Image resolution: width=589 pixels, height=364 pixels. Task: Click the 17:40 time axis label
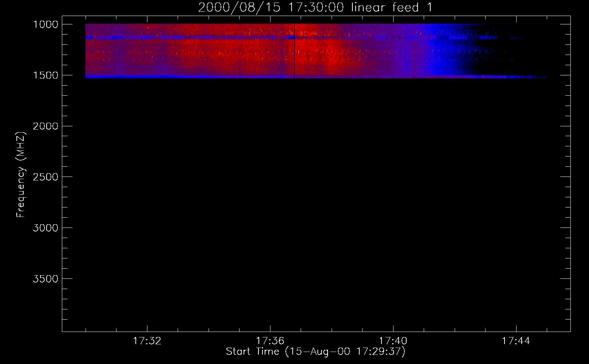[393, 341]
